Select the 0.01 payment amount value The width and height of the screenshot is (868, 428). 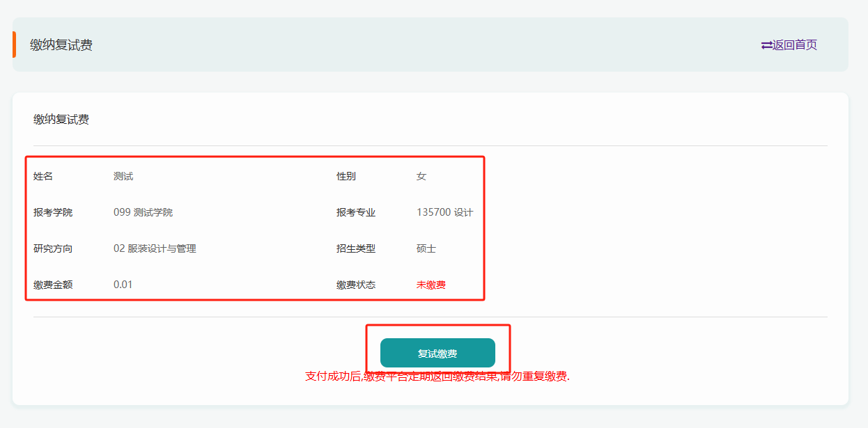[123, 285]
